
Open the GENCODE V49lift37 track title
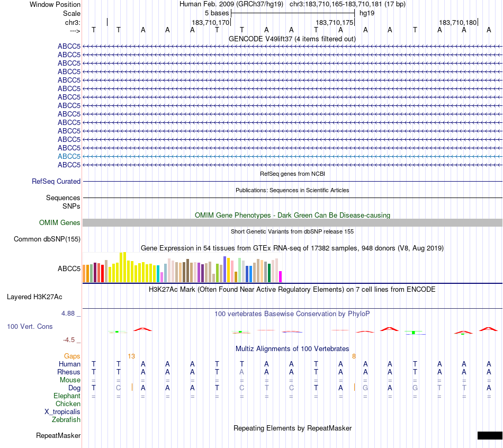click(292, 39)
